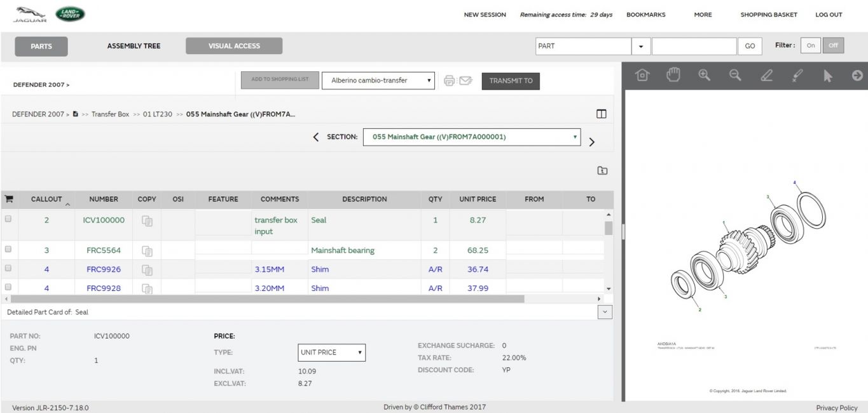868x413 pixels.
Task: Tick the checkbox for Seal ICV100000
Action: (8, 219)
